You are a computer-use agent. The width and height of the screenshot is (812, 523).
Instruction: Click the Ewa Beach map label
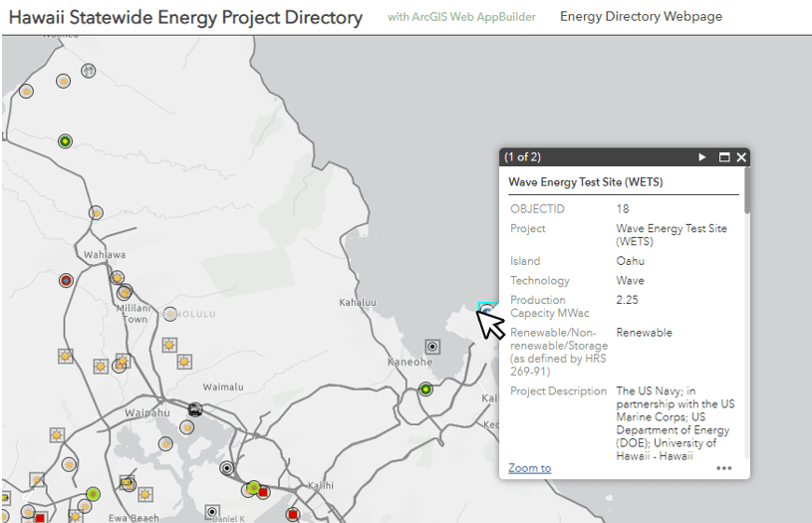pyautogui.click(x=134, y=518)
